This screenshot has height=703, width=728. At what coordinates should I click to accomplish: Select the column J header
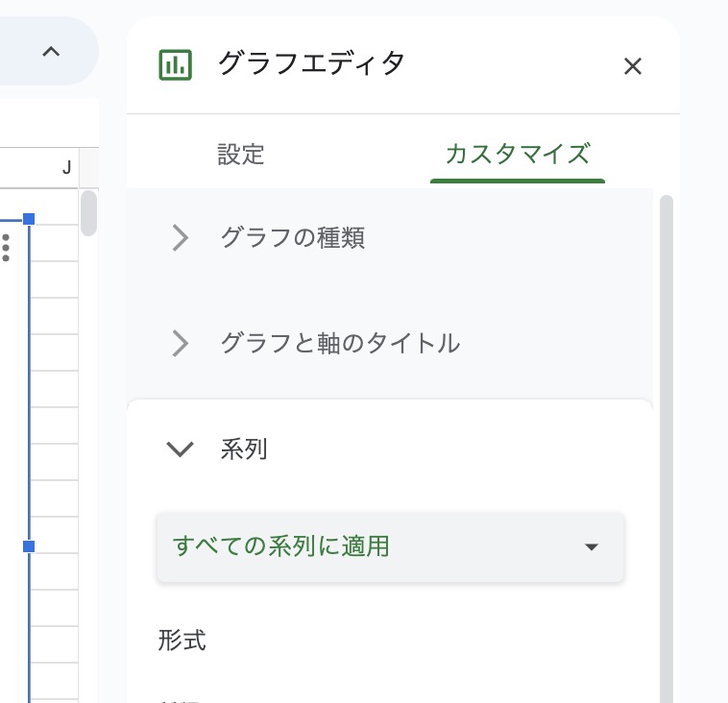(66, 168)
